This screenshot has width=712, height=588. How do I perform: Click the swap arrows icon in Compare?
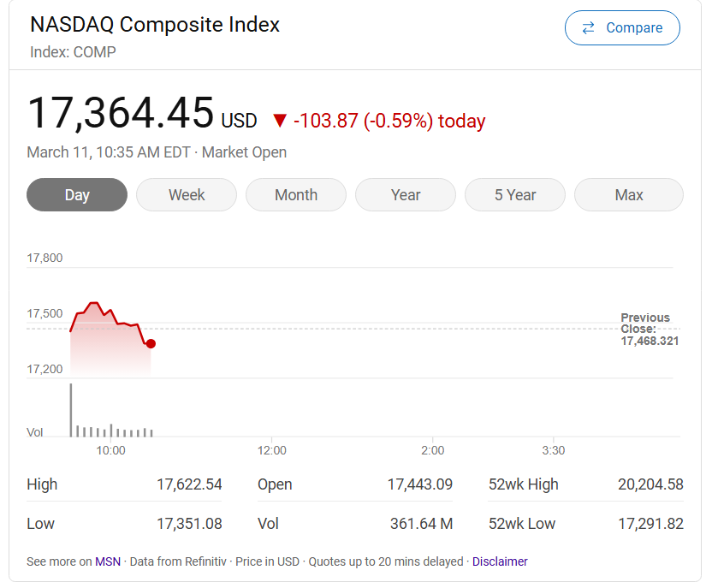(588, 28)
